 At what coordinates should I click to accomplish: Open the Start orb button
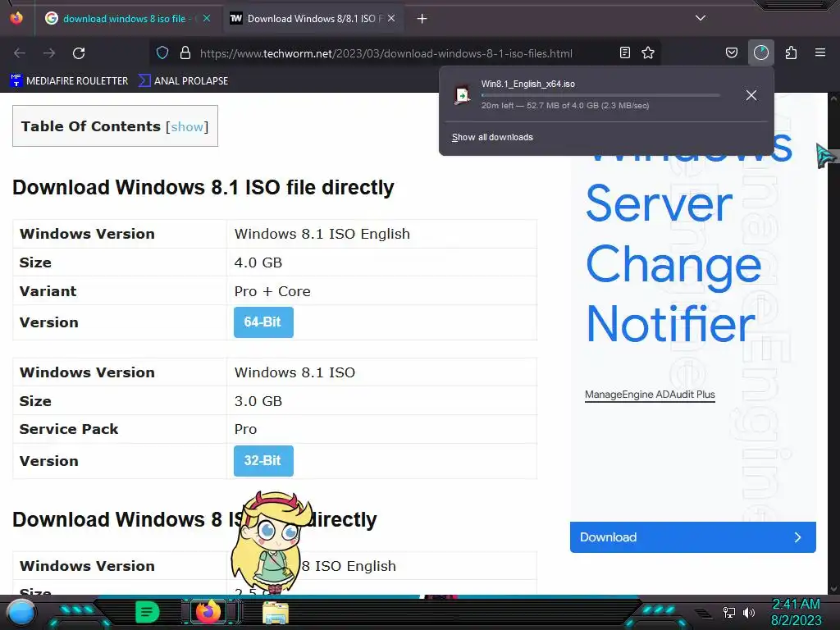pos(21,613)
